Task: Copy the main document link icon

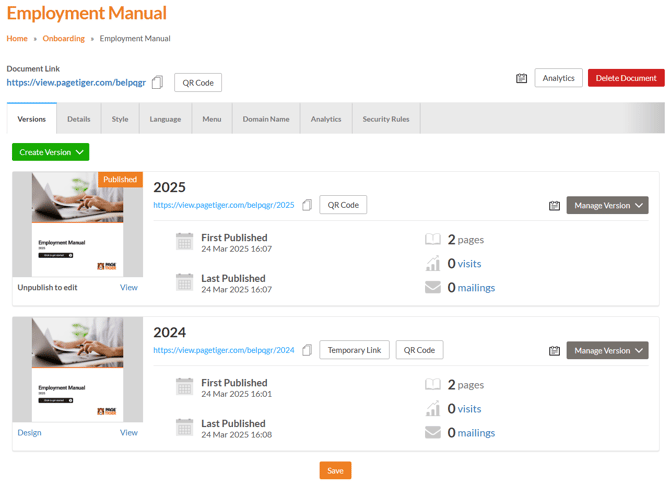Action: point(157,83)
